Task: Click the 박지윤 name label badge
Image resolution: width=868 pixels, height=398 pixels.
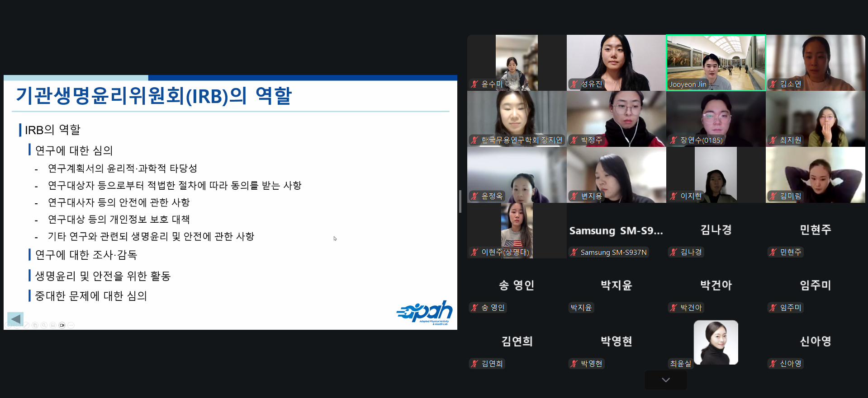Action: pos(581,308)
